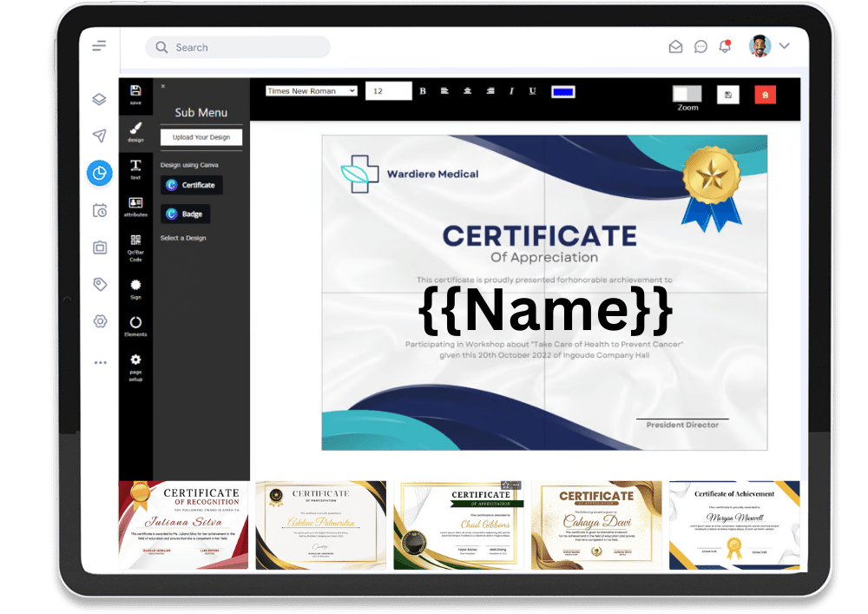
Task: Click the Canva Badge button
Action: coord(186,214)
